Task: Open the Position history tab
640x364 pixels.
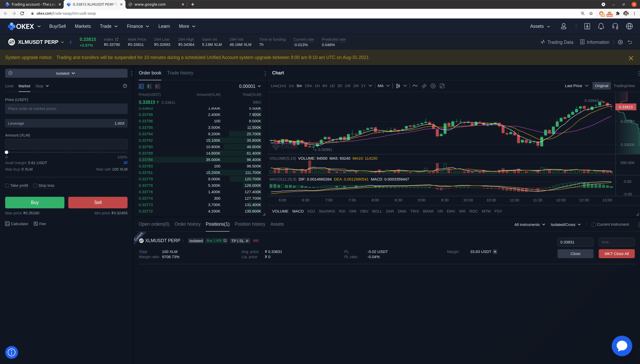Action: (x=250, y=224)
